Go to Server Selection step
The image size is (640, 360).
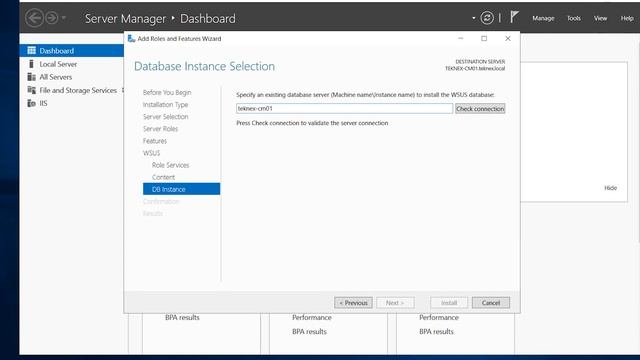165,117
